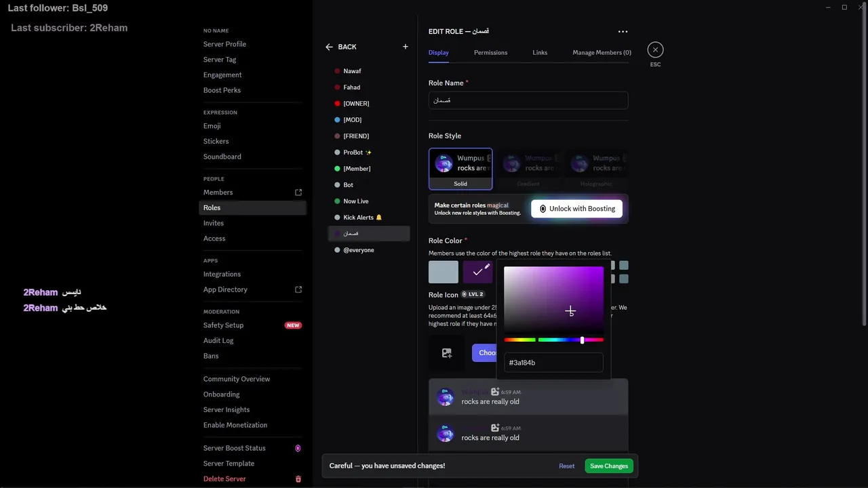Viewport: 868px width, 488px height.
Task: Click the external link icon beside Members
Action: pos(298,192)
